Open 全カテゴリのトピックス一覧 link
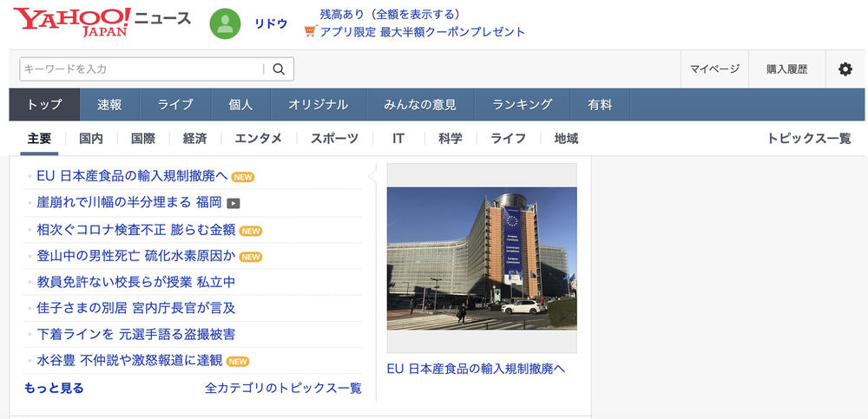868x419 pixels. click(x=283, y=389)
